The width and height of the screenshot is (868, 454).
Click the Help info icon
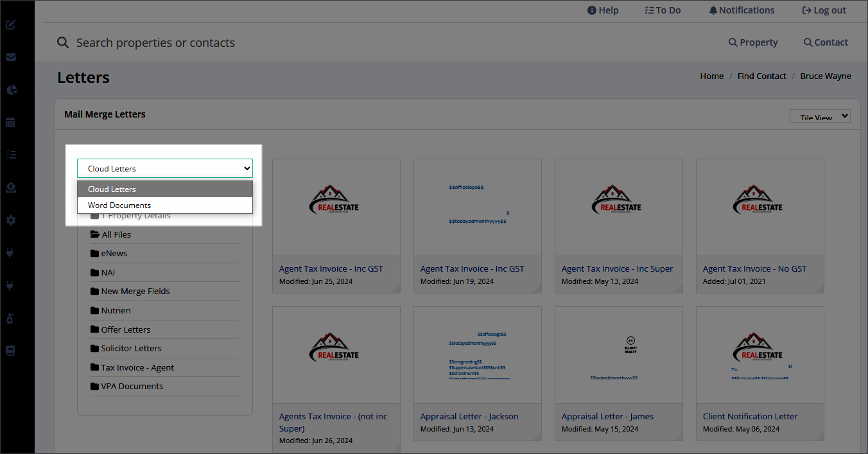point(592,10)
